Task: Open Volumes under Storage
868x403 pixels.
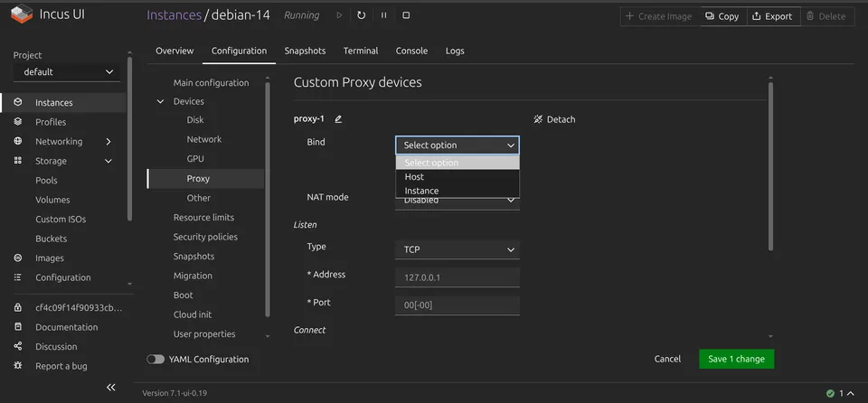Action: pos(52,200)
